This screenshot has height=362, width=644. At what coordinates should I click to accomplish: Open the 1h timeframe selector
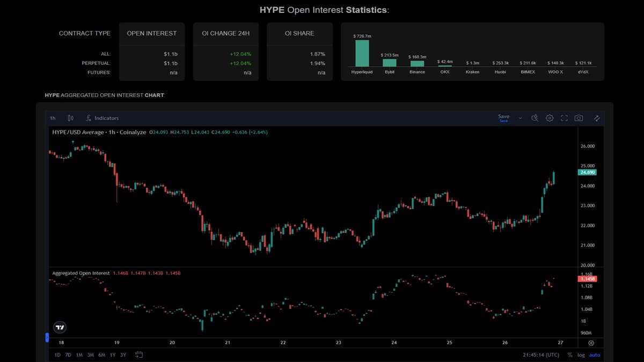[x=52, y=117]
